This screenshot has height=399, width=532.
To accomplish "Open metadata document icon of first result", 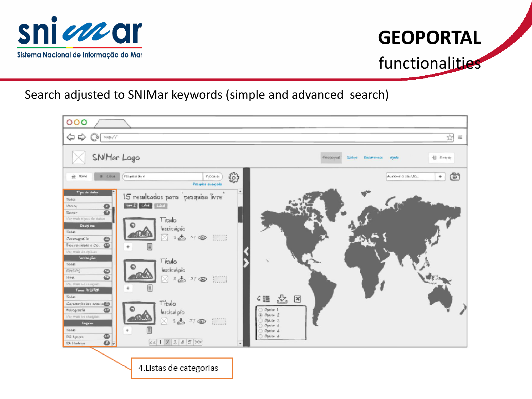I will coord(150,247).
